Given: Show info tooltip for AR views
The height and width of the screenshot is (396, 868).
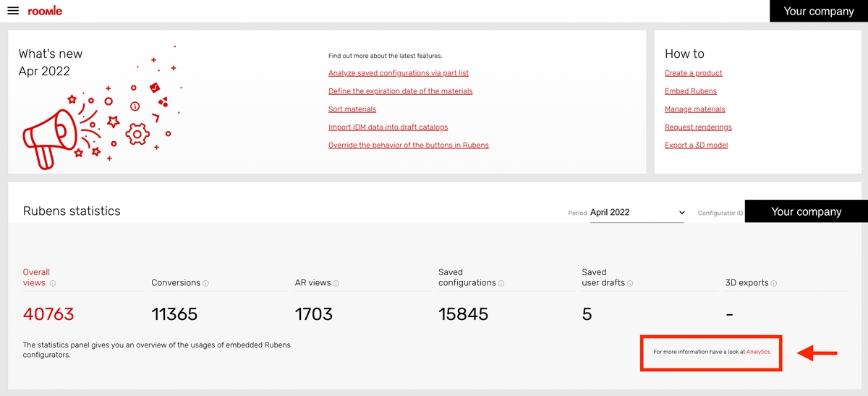Looking at the screenshot, I should click(336, 284).
